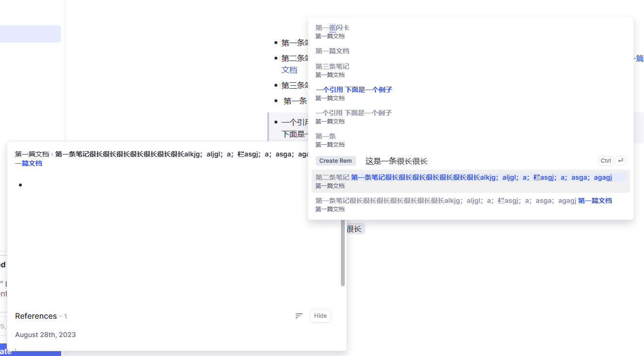644x356 pixels.
Task: Collapse 第一条笔记 via its bullet
Action: coord(275,42)
